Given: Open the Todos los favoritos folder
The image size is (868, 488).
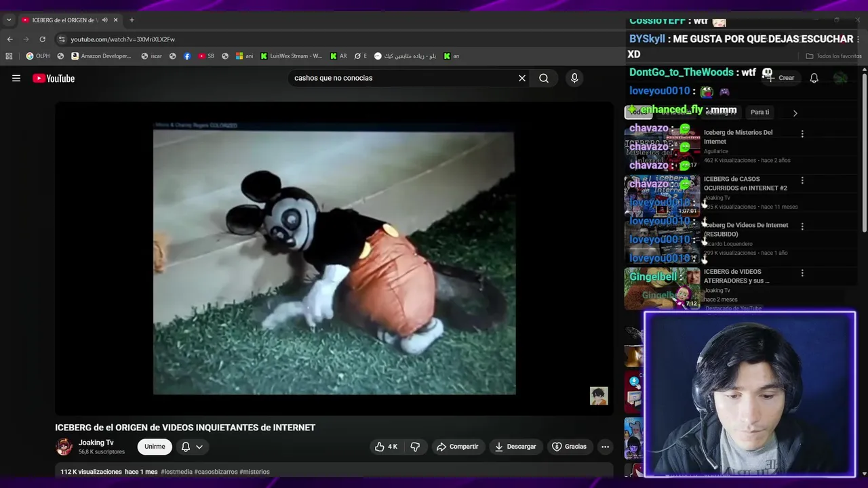Looking at the screenshot, I should click(833, 56).
